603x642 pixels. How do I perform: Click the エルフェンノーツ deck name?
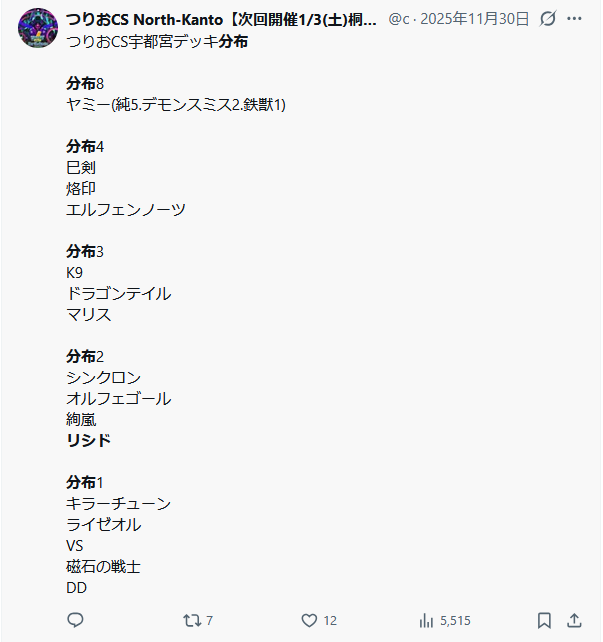pyautogui.click(x=126, y=209)
